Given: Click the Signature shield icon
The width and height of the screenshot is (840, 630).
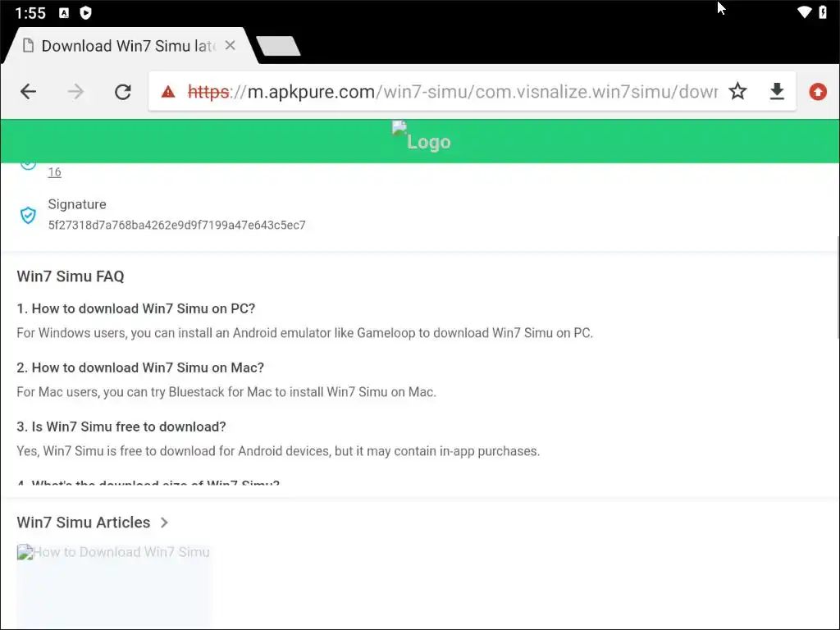Looking at the screenshot, I should point(28,215).
